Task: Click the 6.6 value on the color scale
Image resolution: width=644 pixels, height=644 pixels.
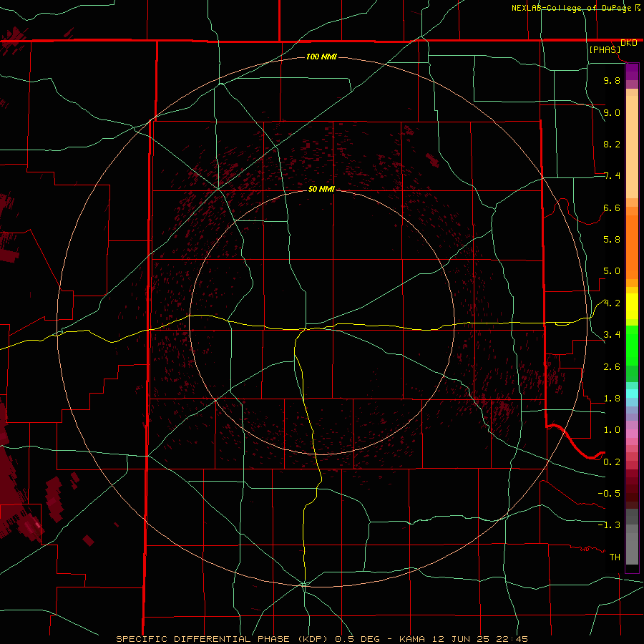Action: pyautogui.click(x=612, y=208)
